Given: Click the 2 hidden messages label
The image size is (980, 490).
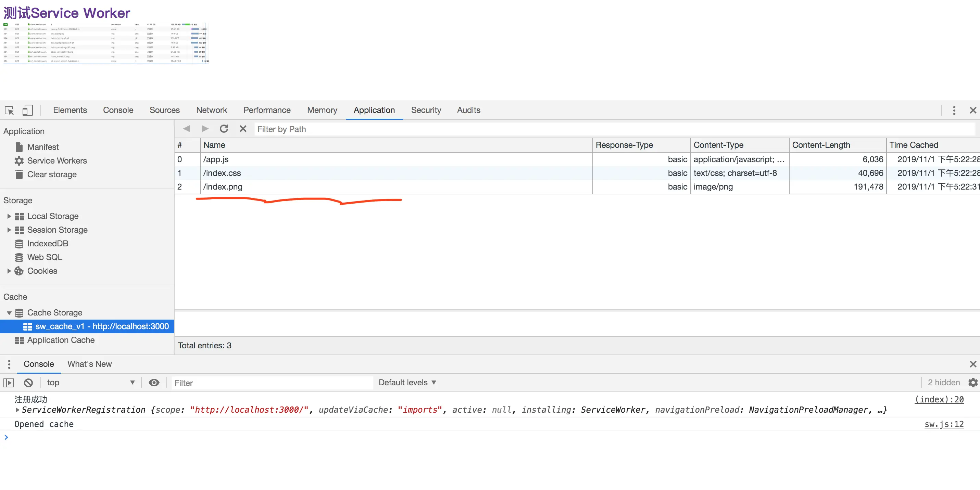Looking at the screenshot, I should (943, 383).
